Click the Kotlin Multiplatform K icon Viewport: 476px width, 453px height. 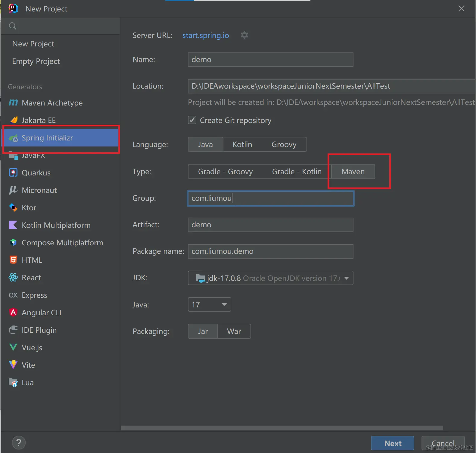[13, 225]
